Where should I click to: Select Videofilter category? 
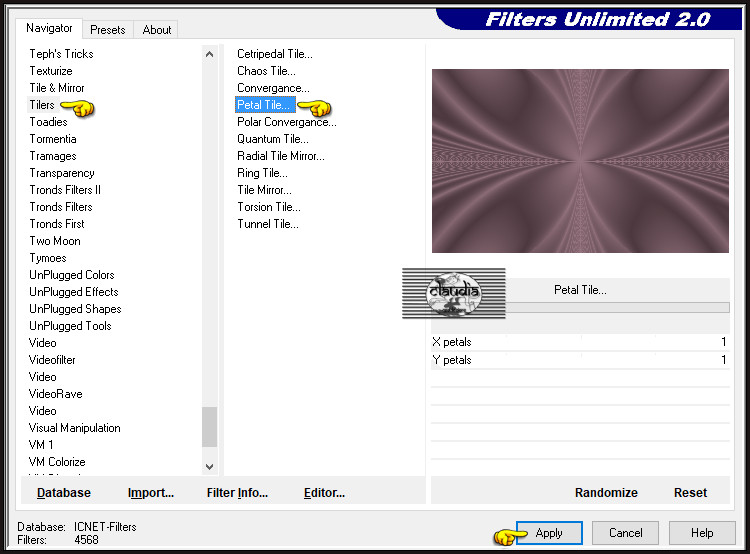pyautogui.click(x=52, y=360)
